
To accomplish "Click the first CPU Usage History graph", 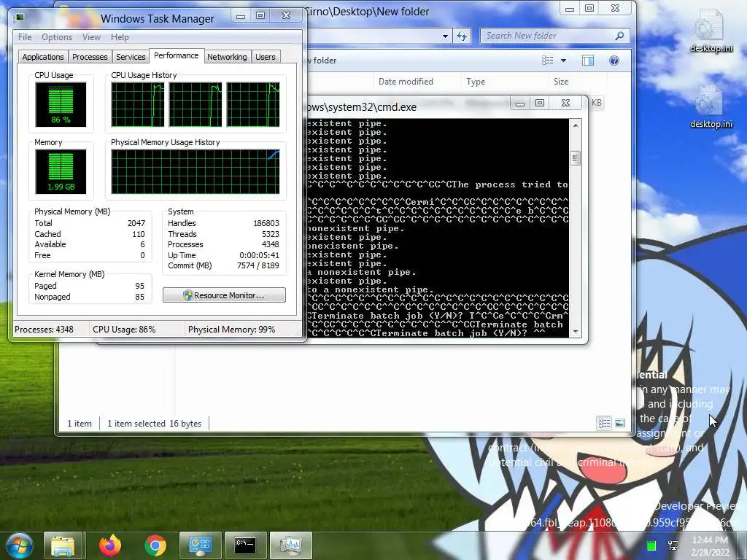I will pos(138,104).
